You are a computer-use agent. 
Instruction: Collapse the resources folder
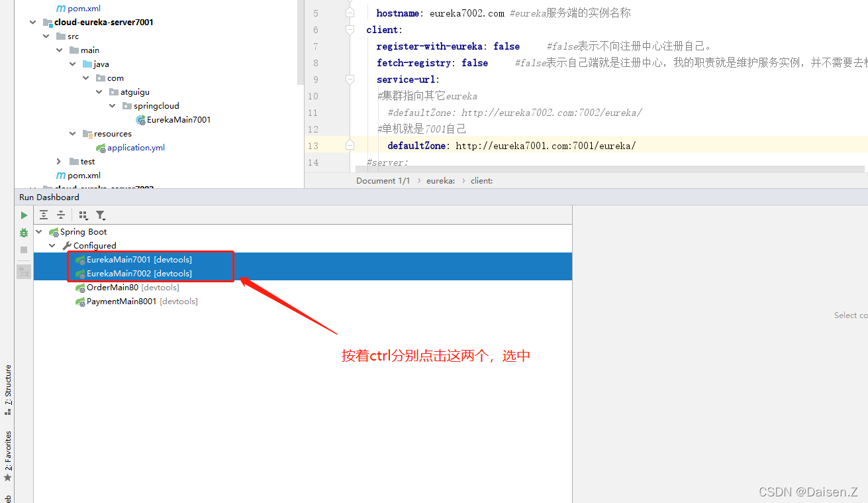click(72, 134)
